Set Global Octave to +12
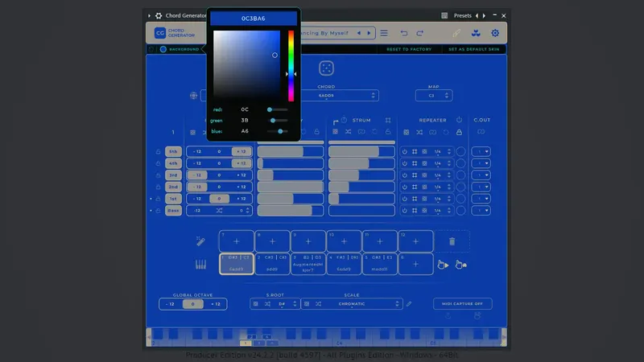The height and width of the screenshot is (362, 644). pyautogui.click(x=216, y=304)
